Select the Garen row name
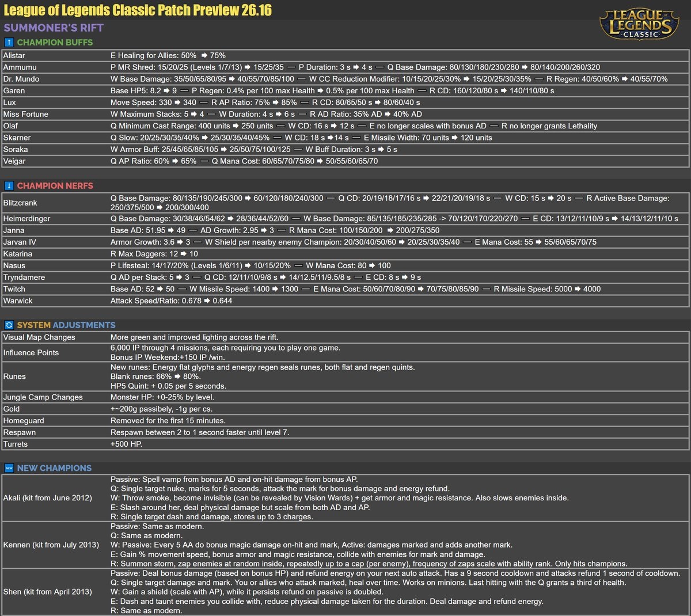This screenshot has height=616, width=691. coord(14,90)
